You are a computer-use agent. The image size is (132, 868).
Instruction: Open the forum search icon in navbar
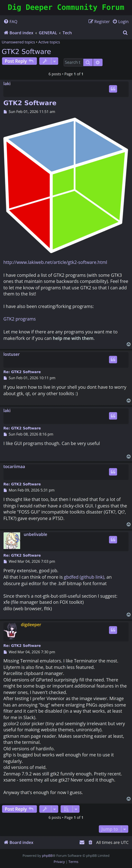coord(125,33)
